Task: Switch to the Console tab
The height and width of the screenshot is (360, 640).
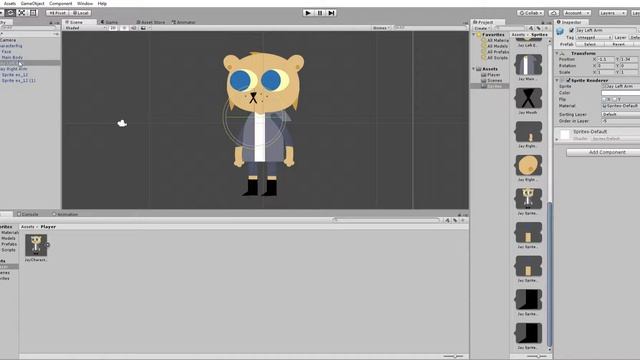Action: [28, 214]
